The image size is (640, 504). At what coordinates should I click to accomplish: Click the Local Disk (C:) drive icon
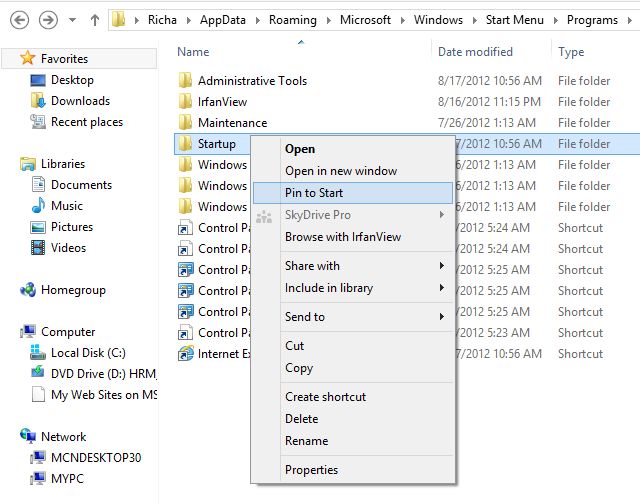(x=38, y=352)
